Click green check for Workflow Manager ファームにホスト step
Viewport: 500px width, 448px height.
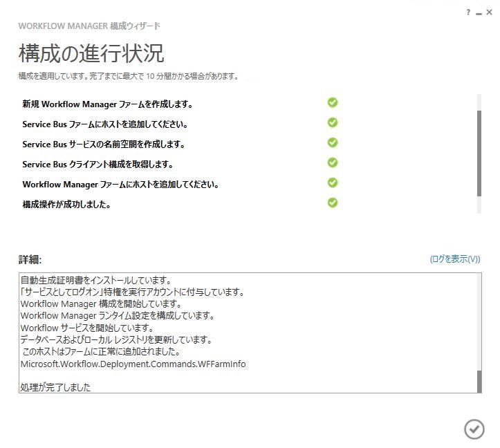point(333,183)
